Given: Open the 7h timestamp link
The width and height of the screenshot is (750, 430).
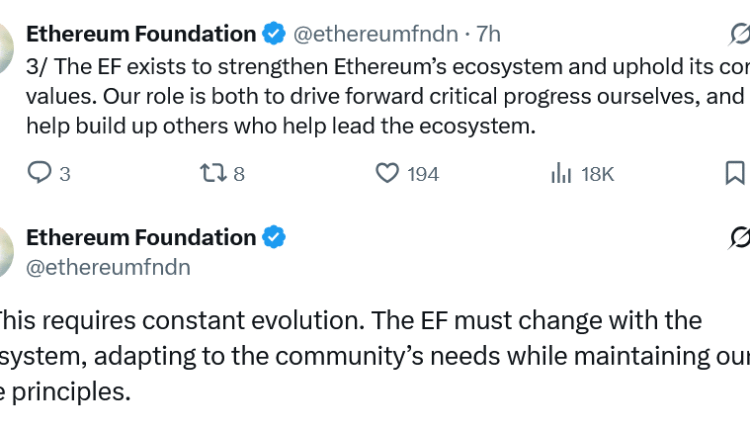Looking at the screenshot, I should (488, 34).
